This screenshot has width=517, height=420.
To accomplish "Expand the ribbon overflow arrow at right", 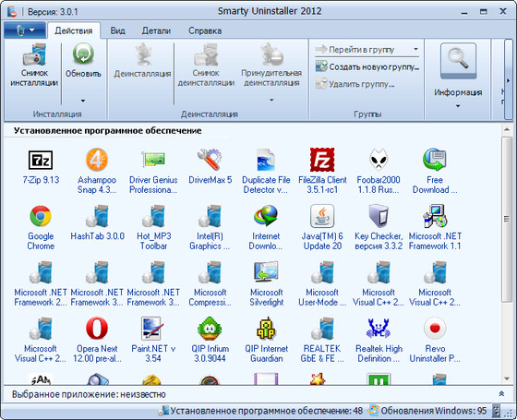I will tap(508, 79).
